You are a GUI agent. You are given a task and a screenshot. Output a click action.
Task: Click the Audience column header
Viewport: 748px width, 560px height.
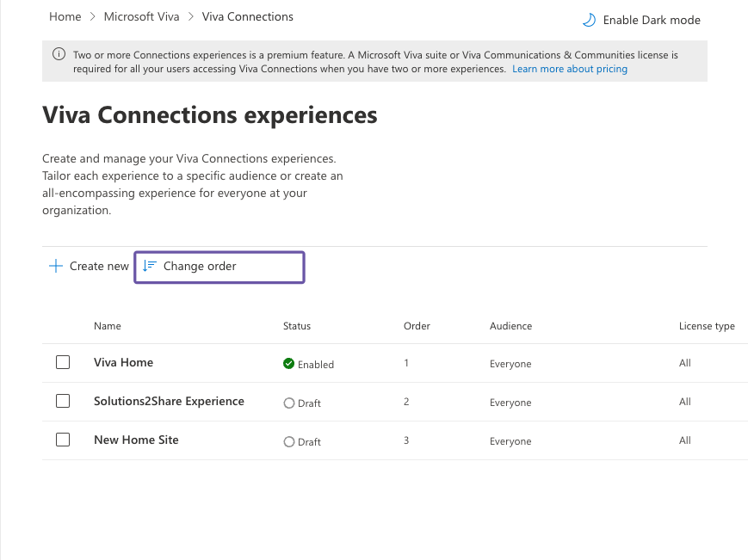510,326
